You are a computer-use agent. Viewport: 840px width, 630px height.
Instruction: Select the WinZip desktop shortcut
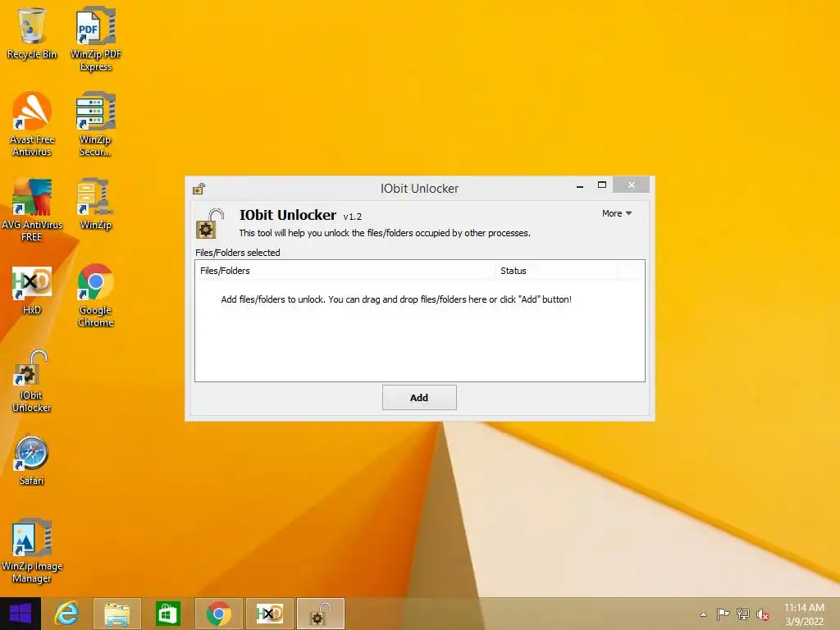coord(95,204)
